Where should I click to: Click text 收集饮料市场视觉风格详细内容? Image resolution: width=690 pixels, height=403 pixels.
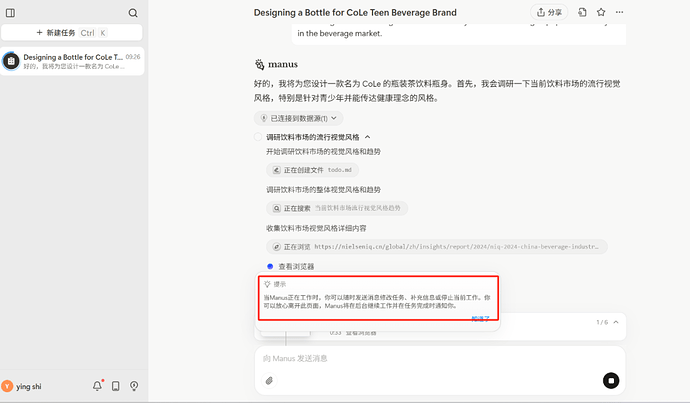pos(316,228)
